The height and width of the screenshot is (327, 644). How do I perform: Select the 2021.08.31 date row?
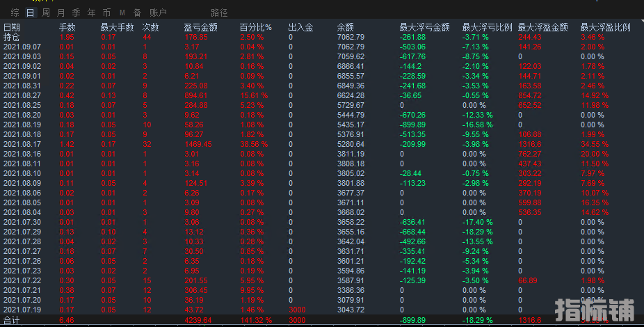click(x=22, y=86)
